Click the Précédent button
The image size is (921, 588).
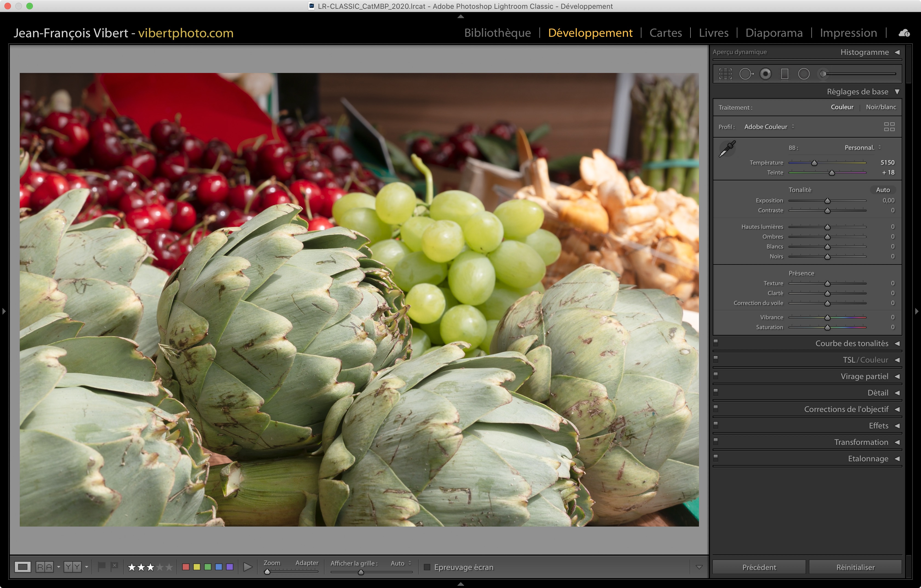[759, 567]
